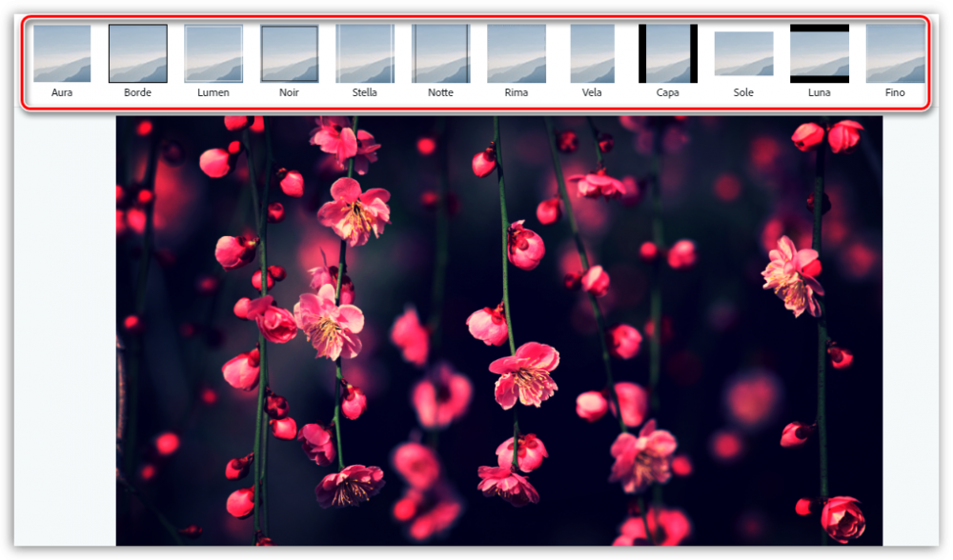Select the Aura frame thumbnail
The image size is (953, 560).
pos(62,53)
